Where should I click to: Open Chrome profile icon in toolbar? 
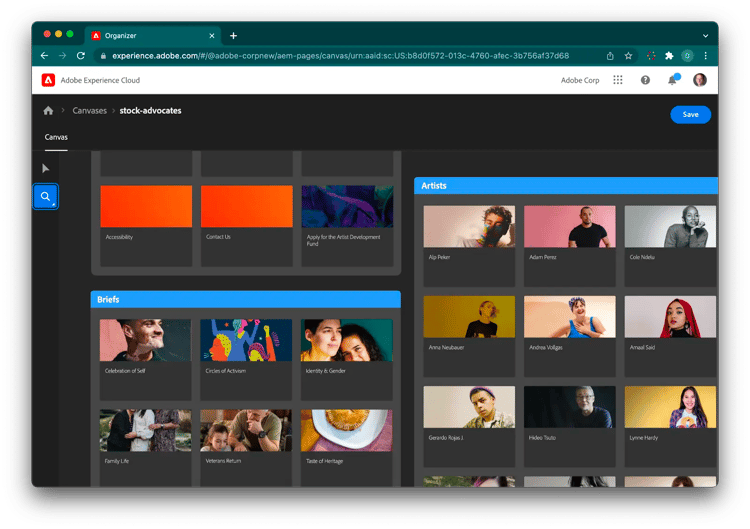click(687, 56)
